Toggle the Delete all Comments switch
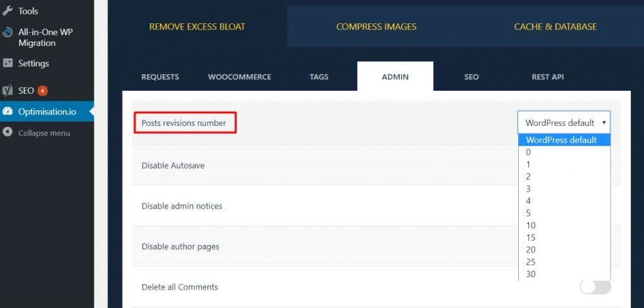Screen dimensions: 644x308 pos(595,287)
